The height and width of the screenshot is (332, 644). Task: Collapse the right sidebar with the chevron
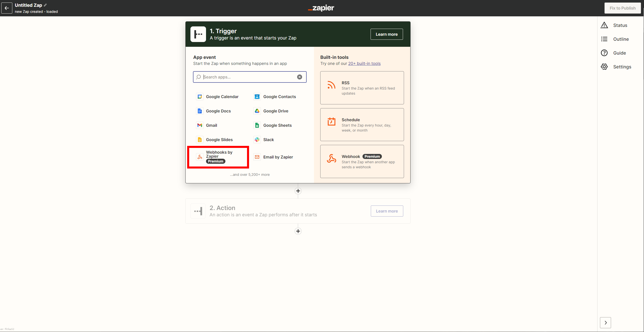click(605, 323)
